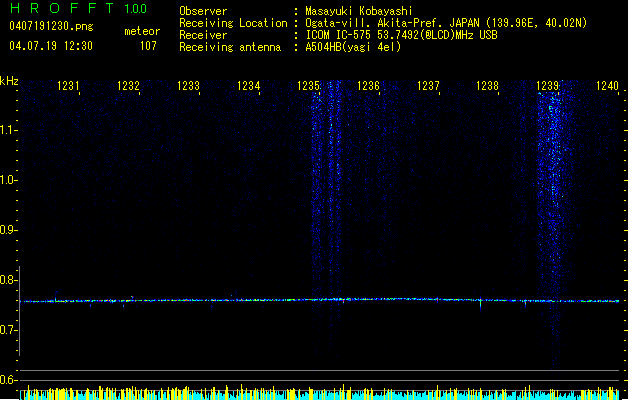Image resolution: width=629 pixels, height=400 pixels.
Task: Click the cyan and yellow signal level bar graph
Action: point(320,393)
